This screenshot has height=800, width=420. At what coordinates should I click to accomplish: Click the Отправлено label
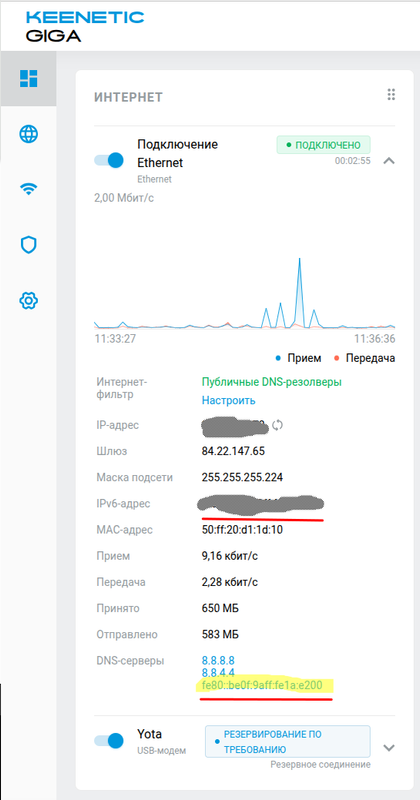[x=127, y=635]
